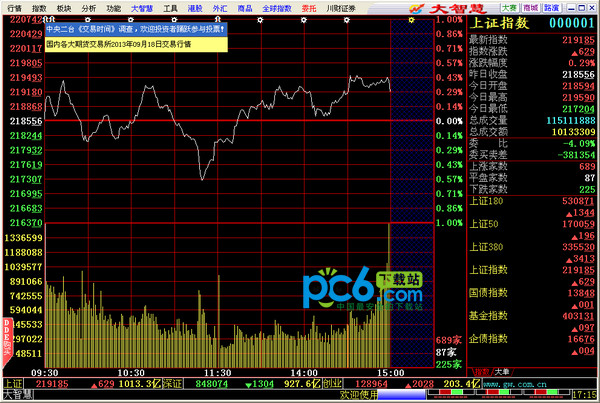Viewport: 600px width, 403px height.
Task: Click the info marker above the 10:00 gridline
Action: point(88,20)
